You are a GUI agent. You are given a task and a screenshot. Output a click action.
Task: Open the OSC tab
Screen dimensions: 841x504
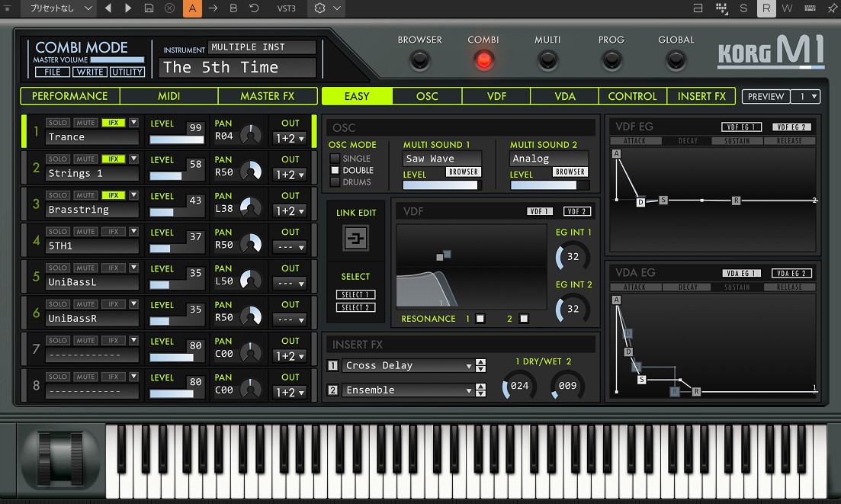(x=427, y=96)
